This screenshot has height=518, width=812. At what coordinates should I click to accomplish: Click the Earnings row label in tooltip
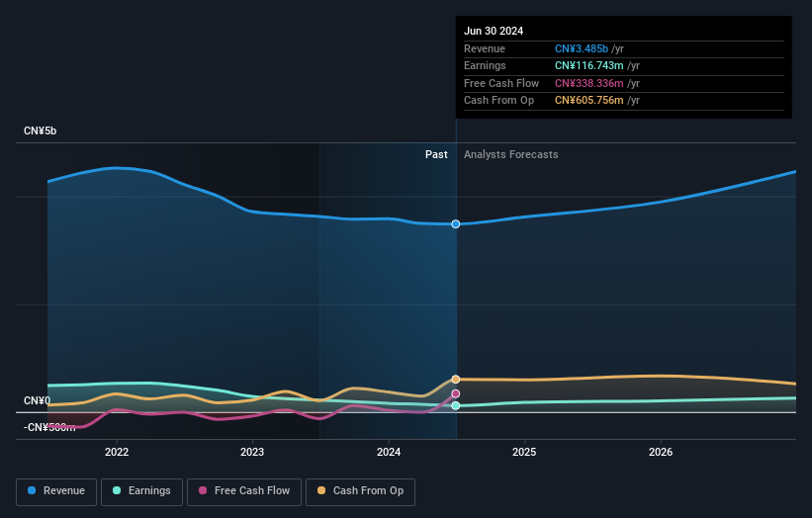pos(485,65)
